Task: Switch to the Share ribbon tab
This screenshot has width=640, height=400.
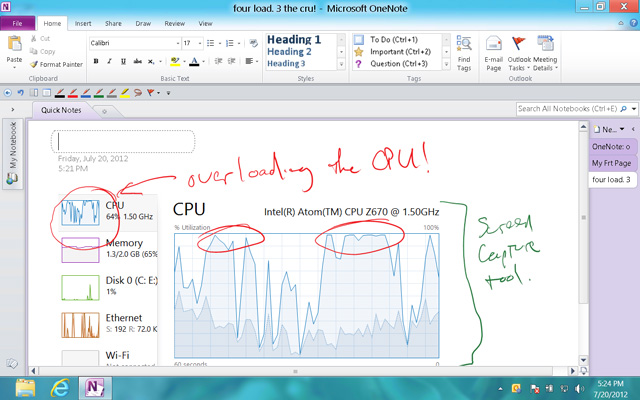Action: tap(113, 23)
